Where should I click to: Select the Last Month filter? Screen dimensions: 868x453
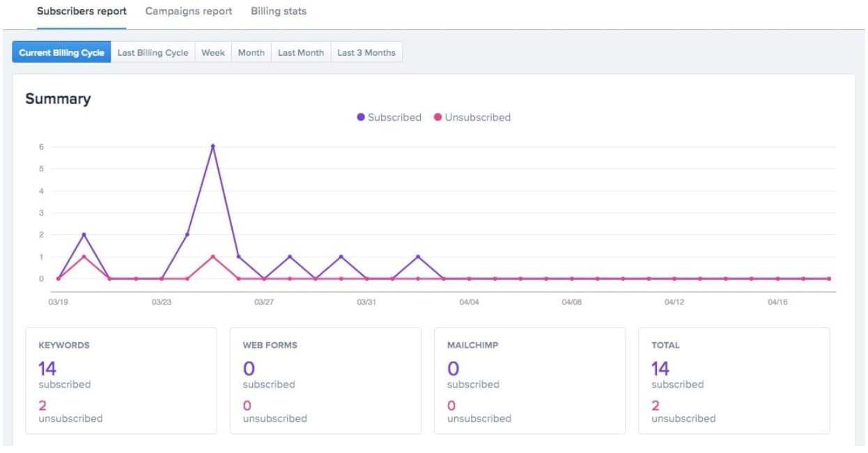[301, 52]
